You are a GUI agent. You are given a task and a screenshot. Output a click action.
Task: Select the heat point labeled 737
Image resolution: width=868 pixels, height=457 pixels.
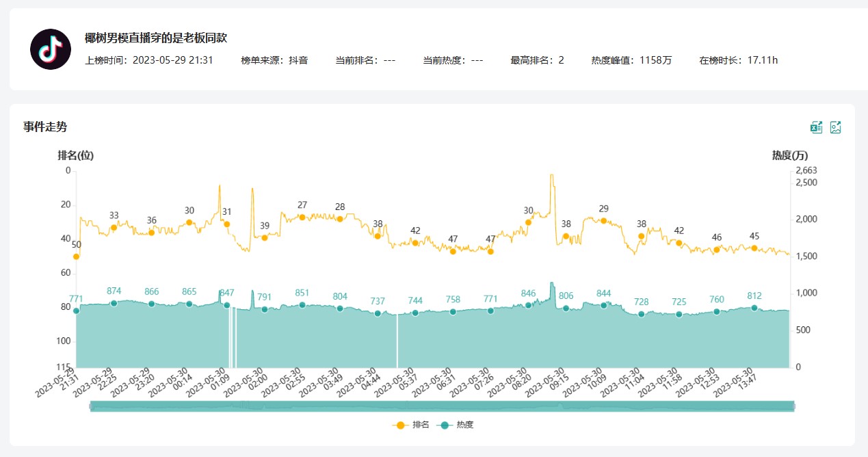click(378, 313)
